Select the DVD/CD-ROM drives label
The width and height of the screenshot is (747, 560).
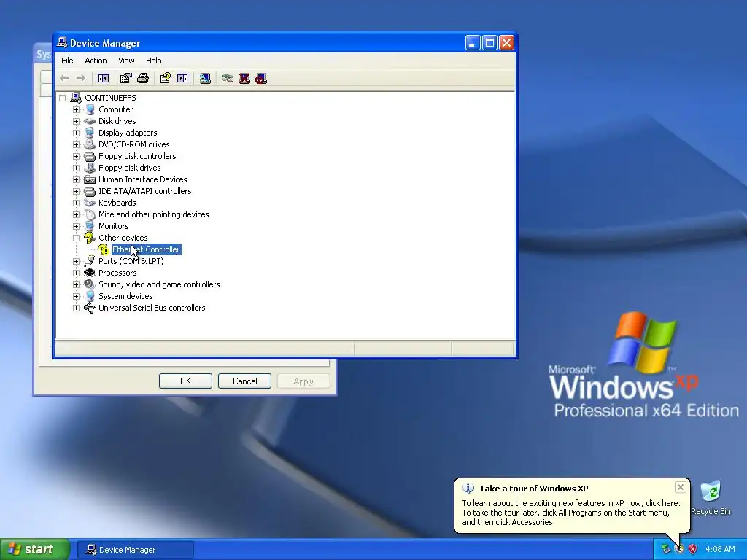click(134, 144)
